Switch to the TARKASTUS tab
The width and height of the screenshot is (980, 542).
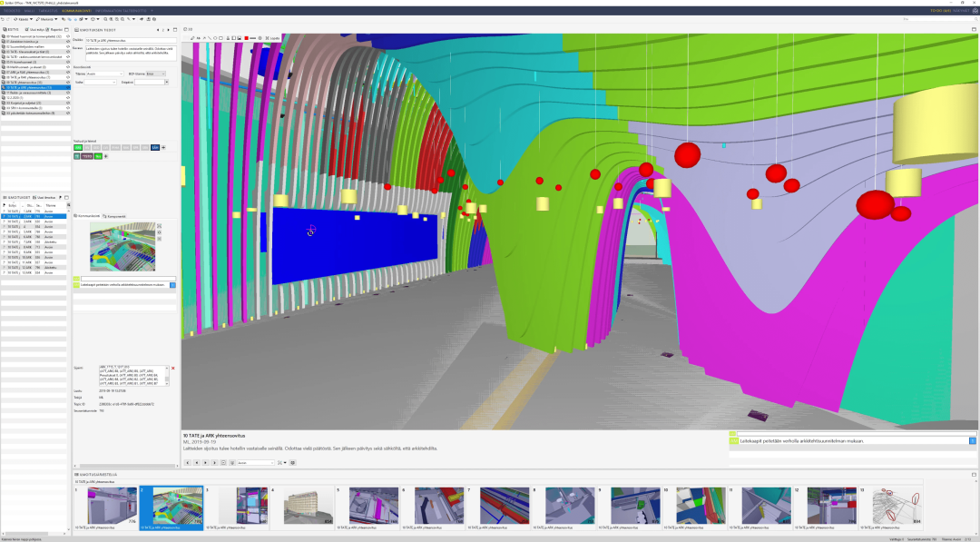(x=48, y=11)
